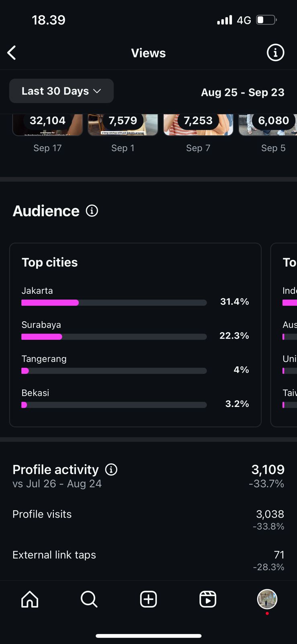Open the Sep 17 post thumbnail
This screenshot has height=644, width=297.
[47, 125]
